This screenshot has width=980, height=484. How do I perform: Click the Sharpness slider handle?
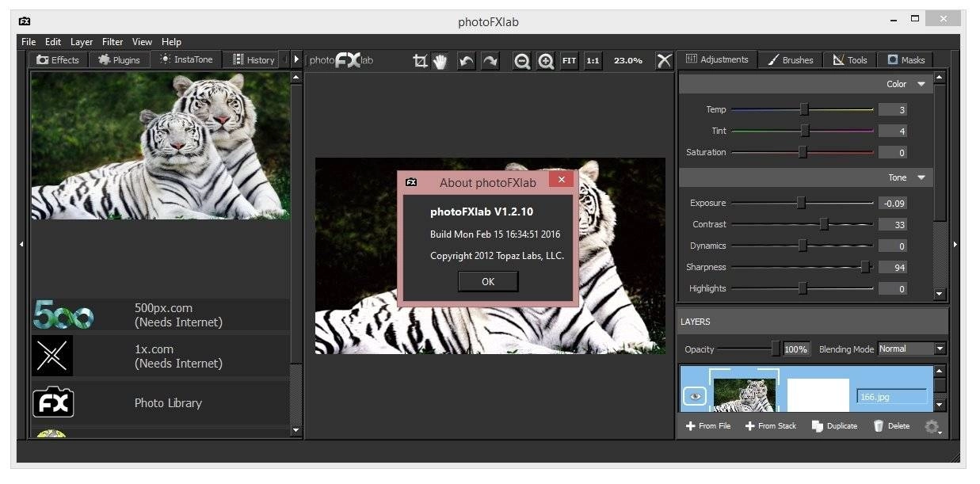click(x=865, y=267)
